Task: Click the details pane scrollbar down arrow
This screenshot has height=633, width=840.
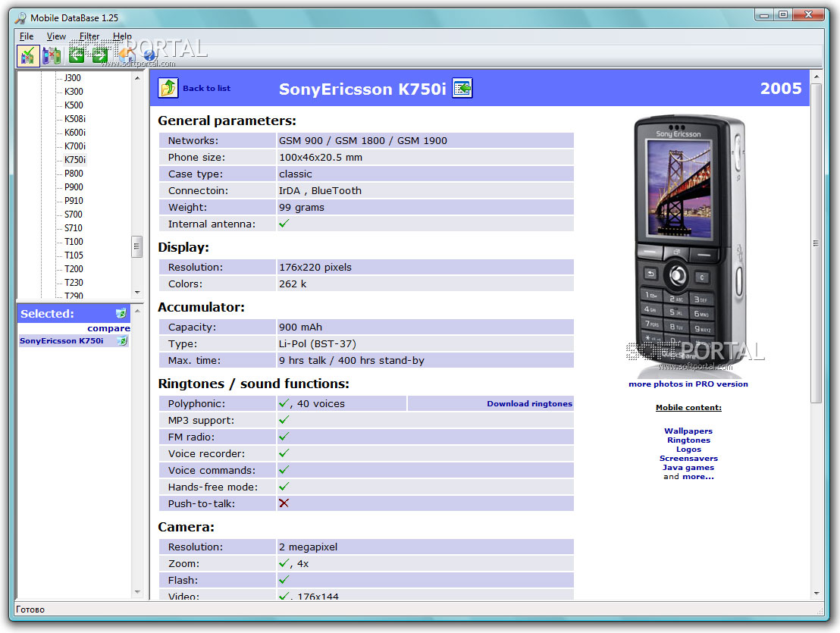Action: (x=816, y=594)
